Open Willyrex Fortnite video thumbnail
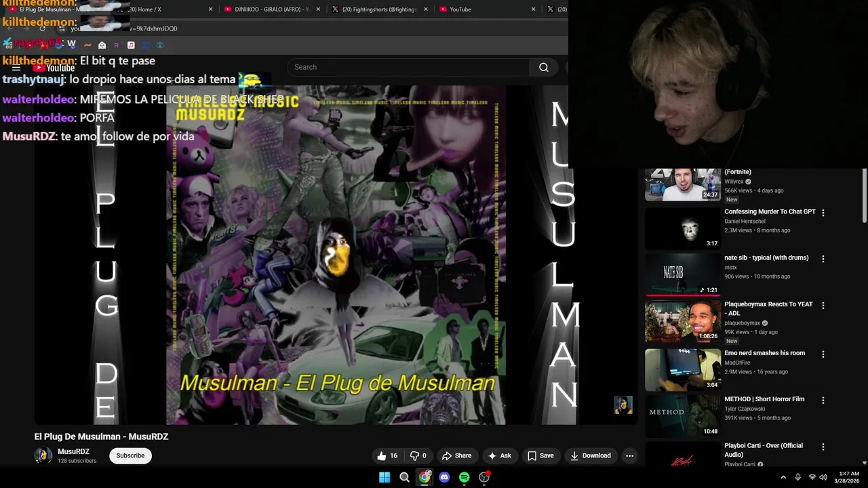The width and height of the screenshot is (868, 488). coord(683,185)
